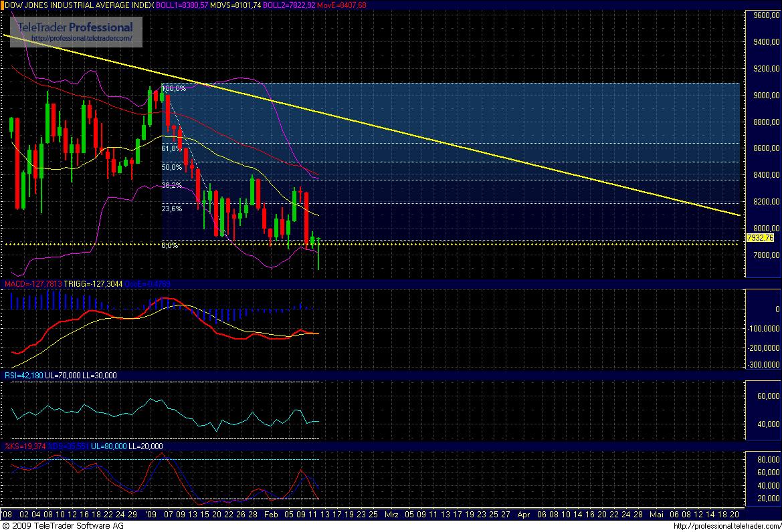Select the RSI=42,180 label above the RSI pane

click(x=23, y=376)
